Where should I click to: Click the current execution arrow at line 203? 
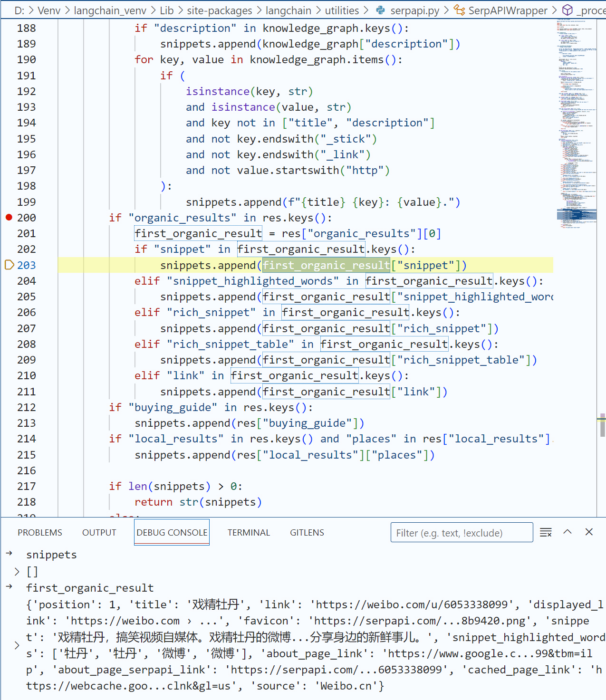pos(9,265)
